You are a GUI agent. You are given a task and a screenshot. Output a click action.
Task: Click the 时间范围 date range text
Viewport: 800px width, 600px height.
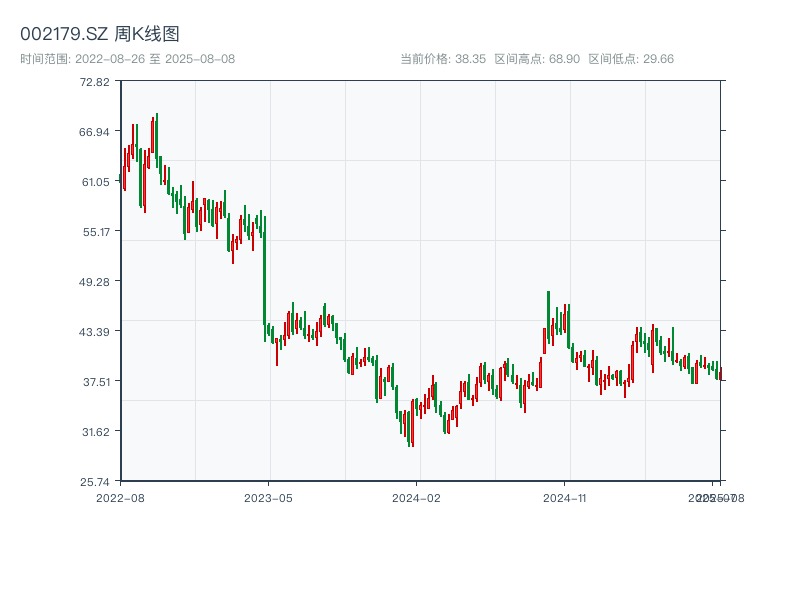coord(127,59)
